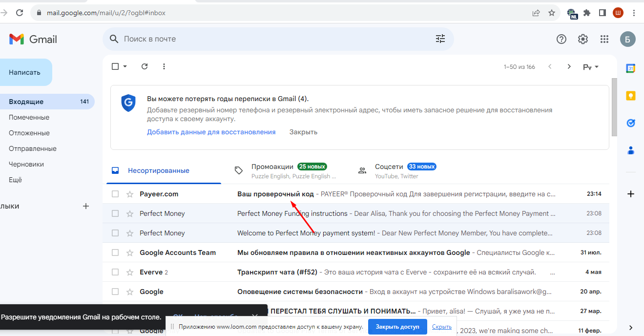Go to next page of messages
The height and width of the screenshot is (336, 644).
tap(569, 66)
